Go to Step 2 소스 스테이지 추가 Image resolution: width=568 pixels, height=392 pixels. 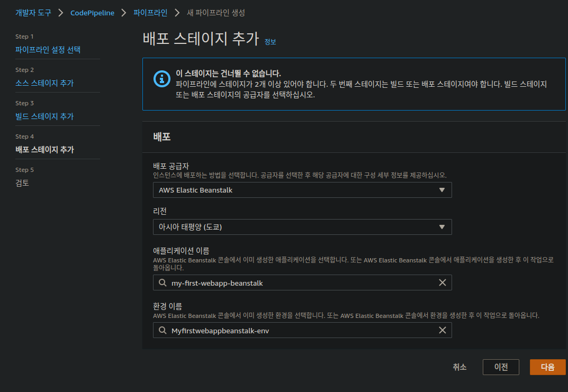[x=44, y=83]
